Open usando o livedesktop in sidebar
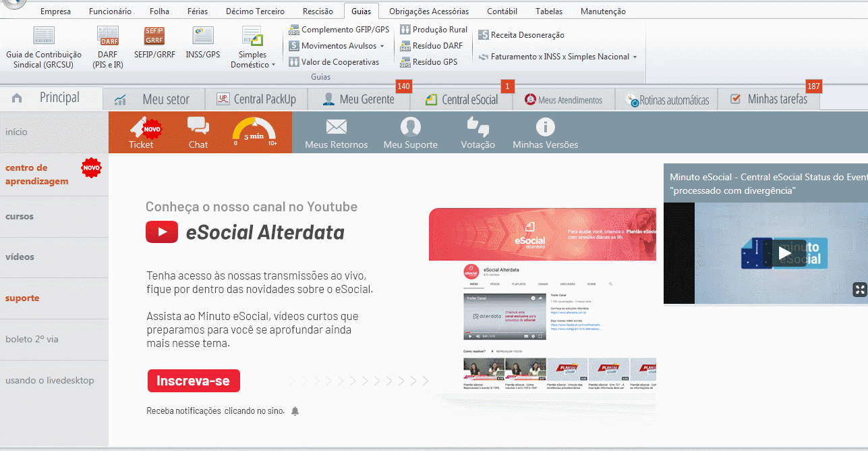 54,381
